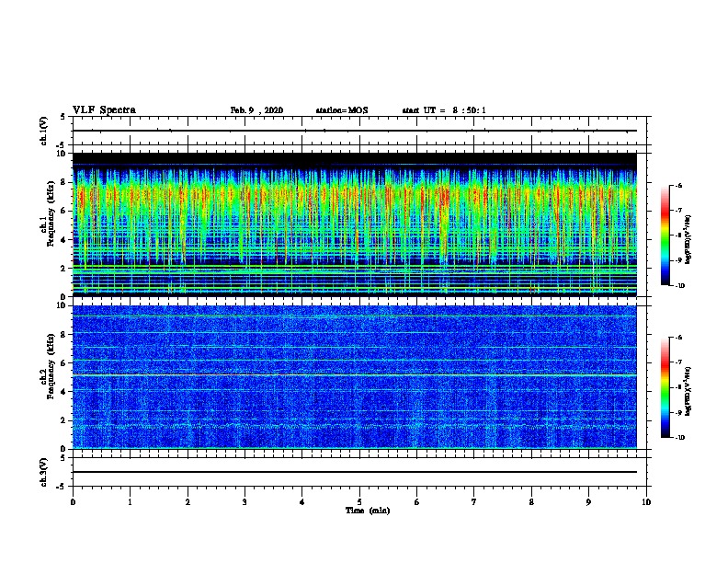Click the ch.3 voltage waveform trace
Image resolution: width=728 pixels, height=563 pixels.
coord(354,472)
